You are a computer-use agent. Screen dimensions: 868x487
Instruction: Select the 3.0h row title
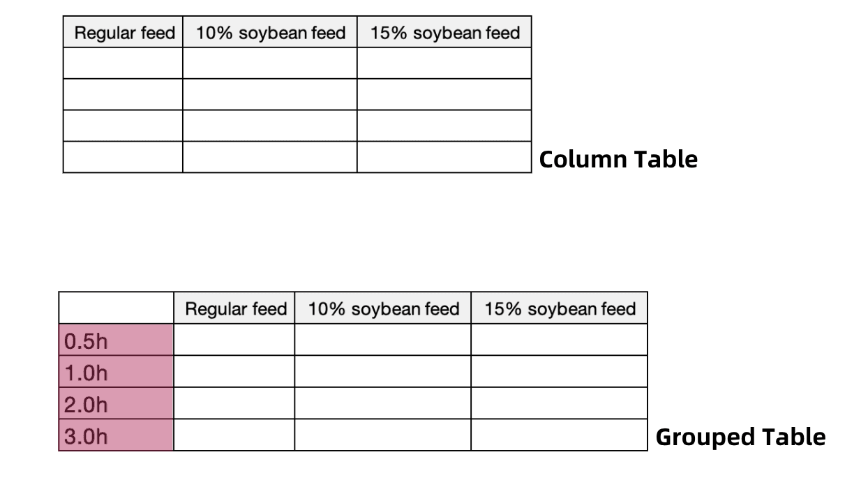pos(116,435)
